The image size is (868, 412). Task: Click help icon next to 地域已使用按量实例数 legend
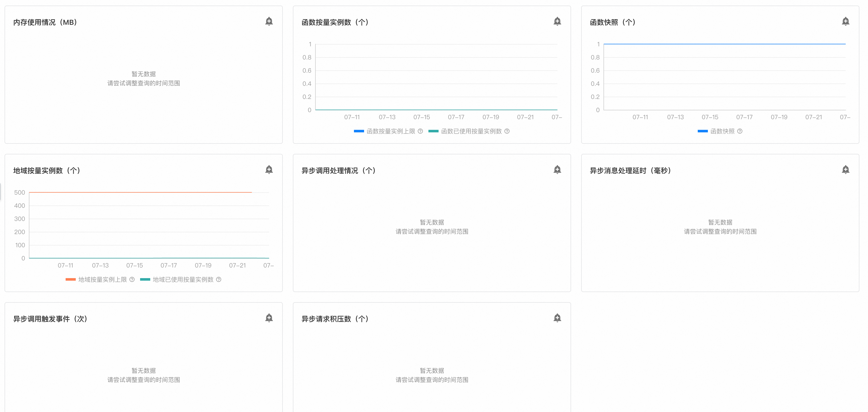pyautogui.click(x=219, y=279)
